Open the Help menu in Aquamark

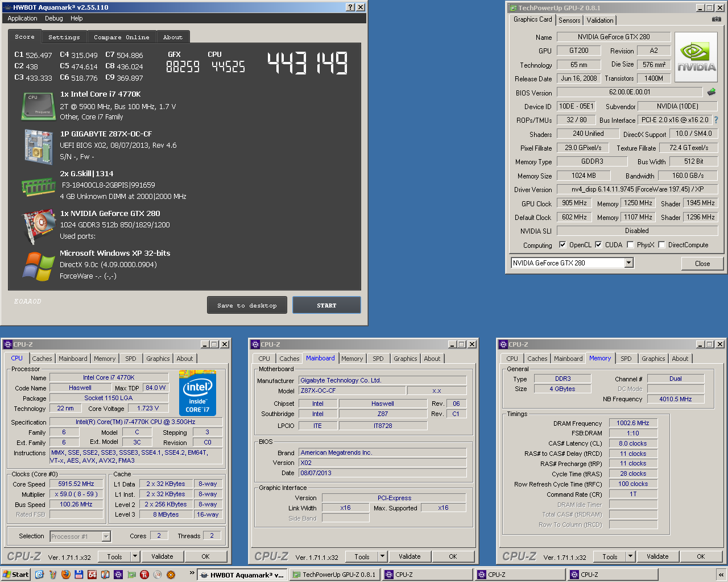(77, 18)
